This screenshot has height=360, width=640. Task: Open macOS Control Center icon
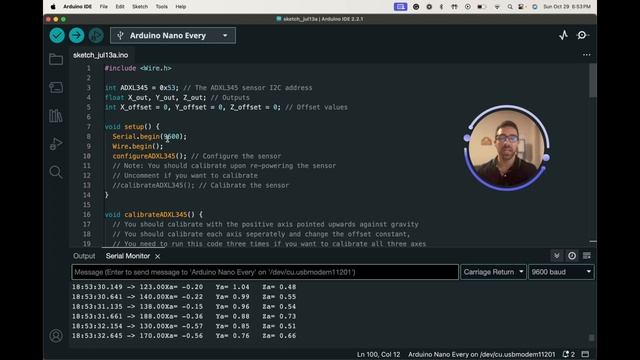click(x=521, y=7)
